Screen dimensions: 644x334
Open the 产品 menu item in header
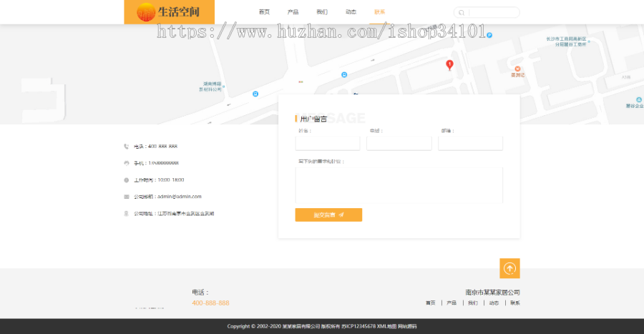[293, 12]
